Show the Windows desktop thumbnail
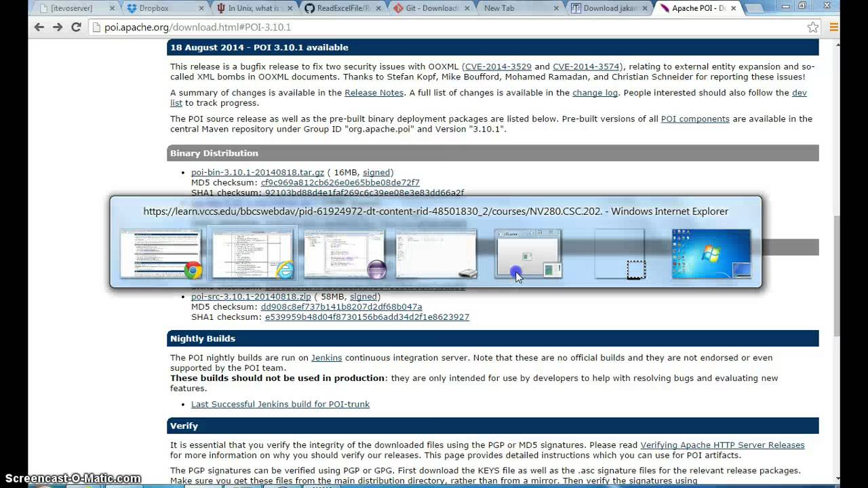868x488 pixels. pos(711,254)
